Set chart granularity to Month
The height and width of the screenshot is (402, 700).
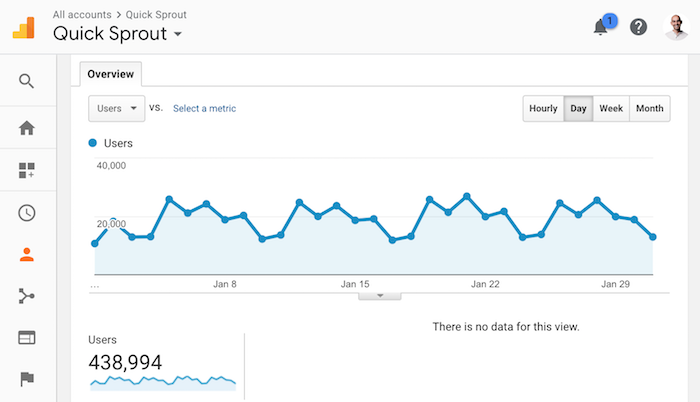click(x=650, y=109)
